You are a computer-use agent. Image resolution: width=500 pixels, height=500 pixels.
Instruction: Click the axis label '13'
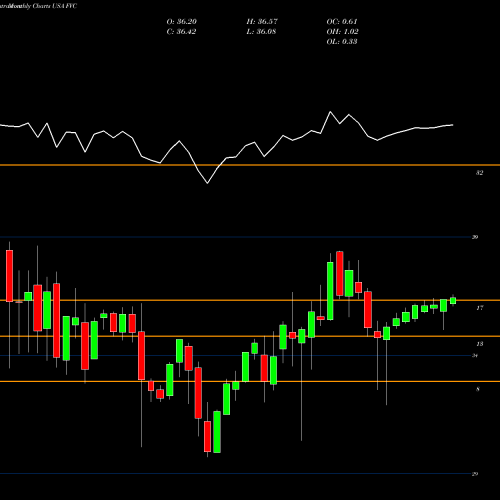tap(480, 344)
